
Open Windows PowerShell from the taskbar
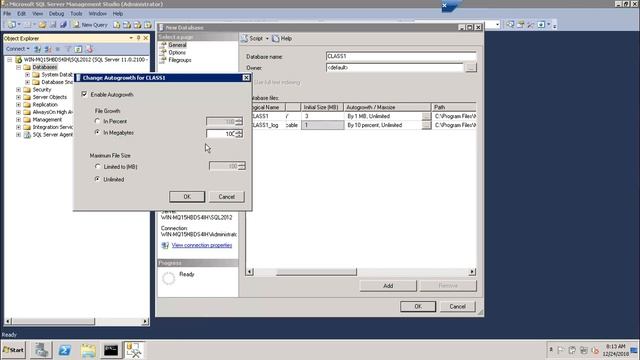64,350
